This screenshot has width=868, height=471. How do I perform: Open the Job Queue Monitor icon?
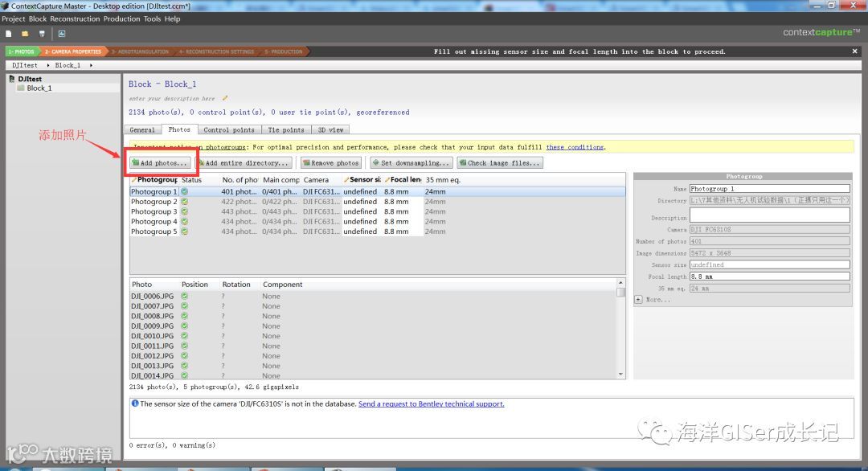61,34
